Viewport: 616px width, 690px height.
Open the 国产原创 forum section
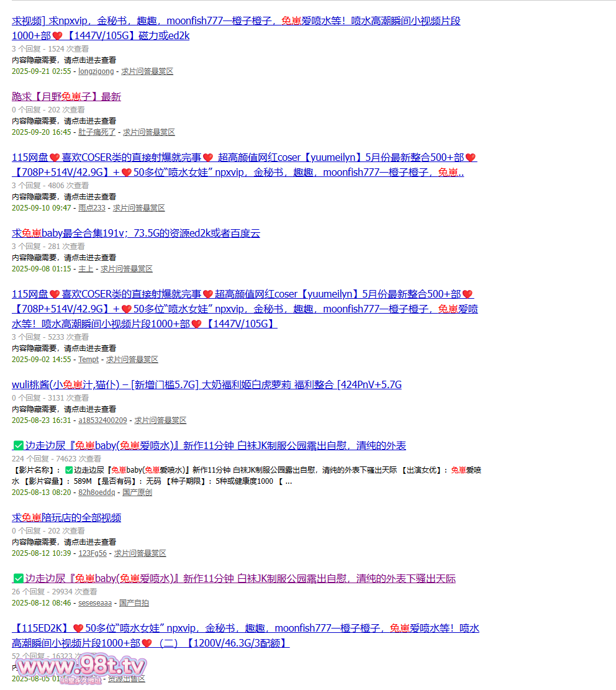click(x=137, y=493)
